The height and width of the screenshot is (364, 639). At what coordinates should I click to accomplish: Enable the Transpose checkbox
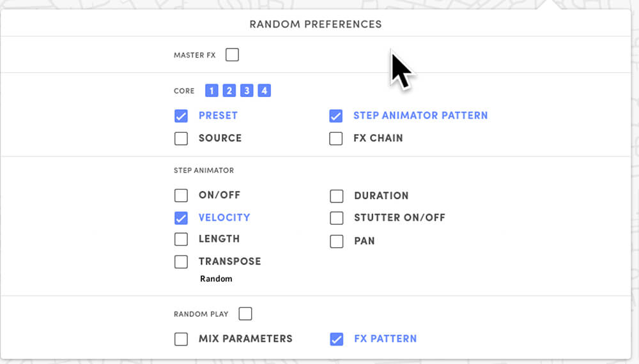click(181, 262)
